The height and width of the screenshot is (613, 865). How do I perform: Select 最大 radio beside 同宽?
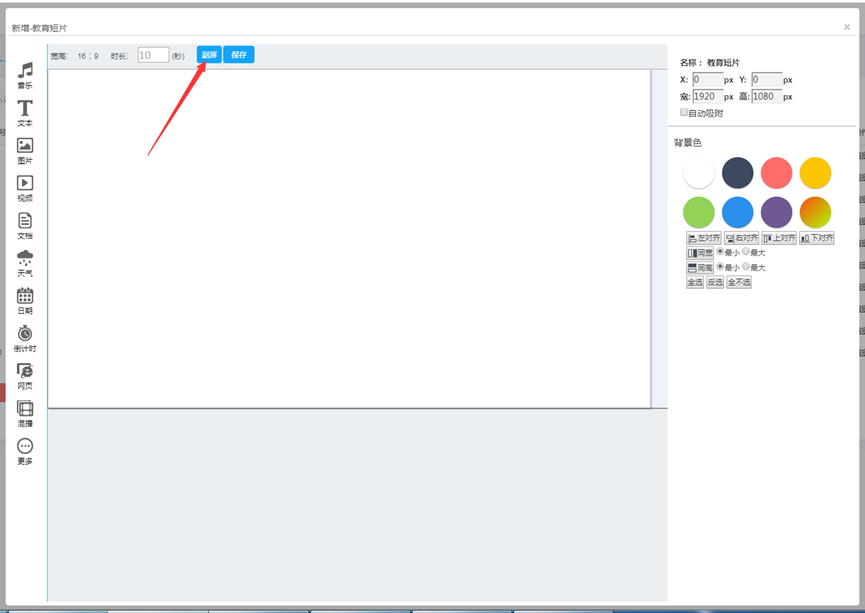click(x=746, y=252)
